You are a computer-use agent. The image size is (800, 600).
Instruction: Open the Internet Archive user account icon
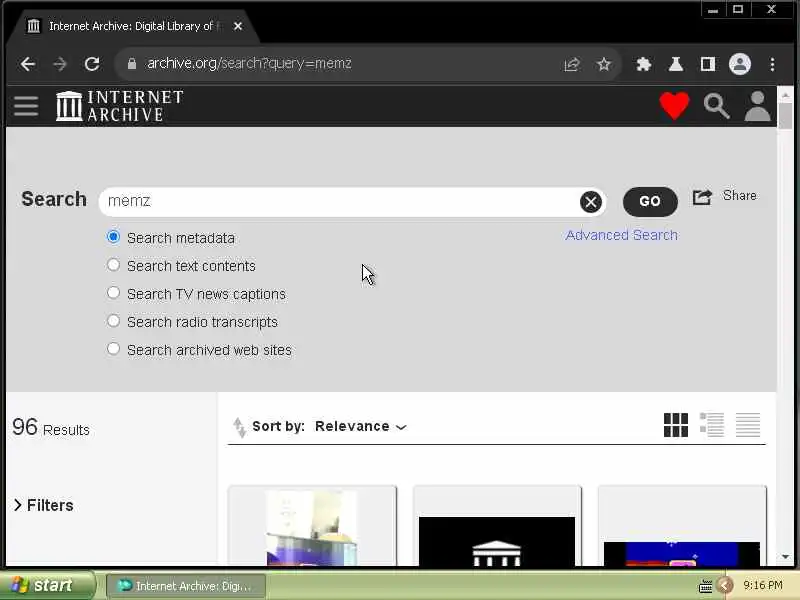click(757, 106)
